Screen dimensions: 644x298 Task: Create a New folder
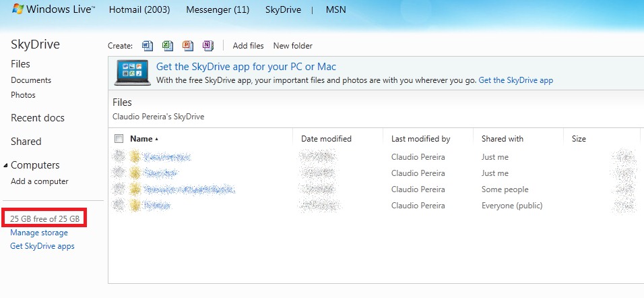[x=292, y=46]
